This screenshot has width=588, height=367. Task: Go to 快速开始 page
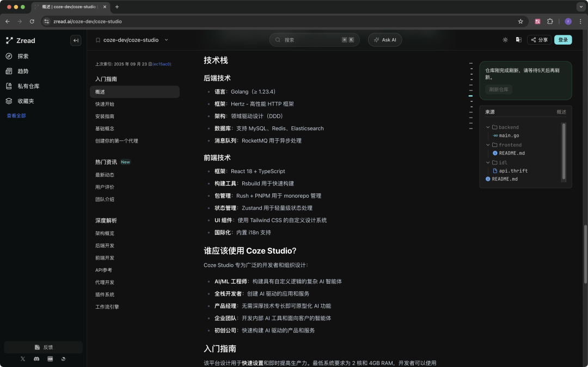tap(105, 104)
